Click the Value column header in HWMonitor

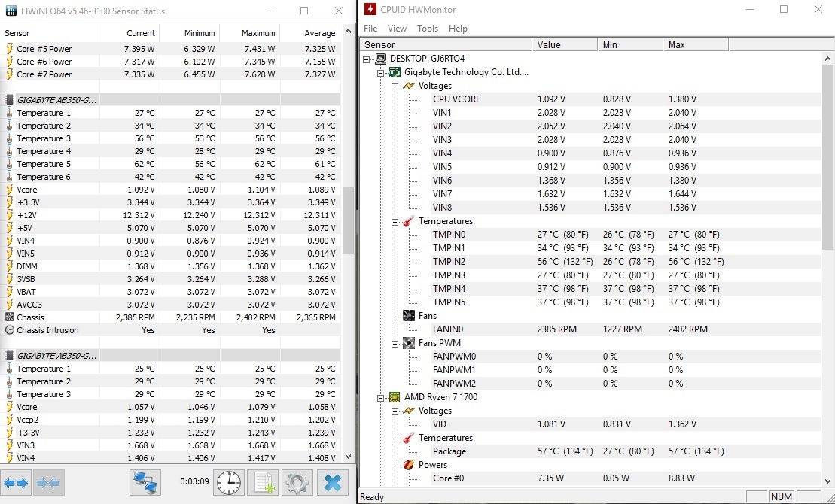coord(565,44)
